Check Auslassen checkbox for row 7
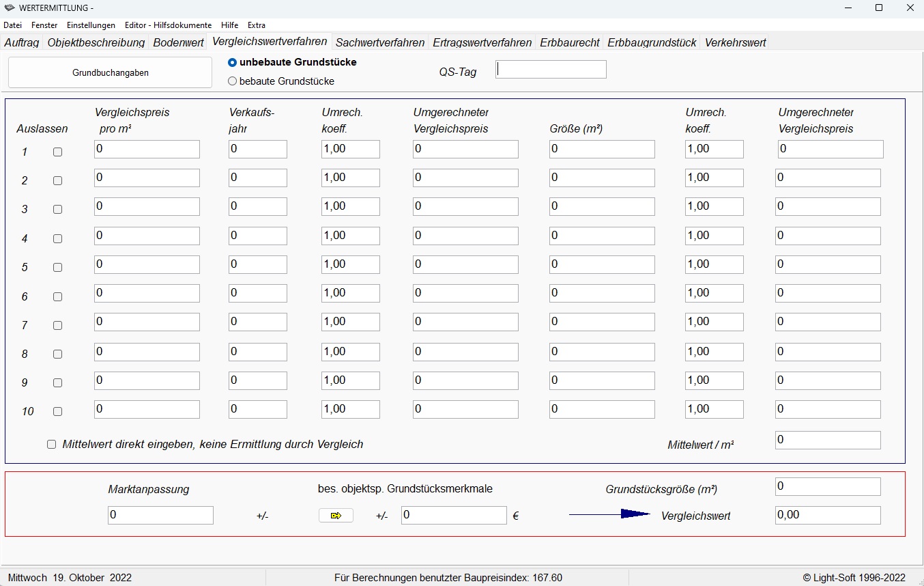The height and width of the screenshot is (586, 924). click(57, 325)
